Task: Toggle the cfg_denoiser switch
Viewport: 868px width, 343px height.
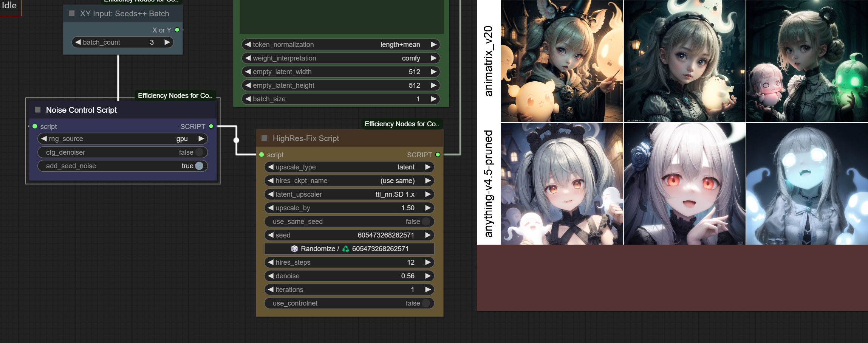Action: (x=199, y=152)
